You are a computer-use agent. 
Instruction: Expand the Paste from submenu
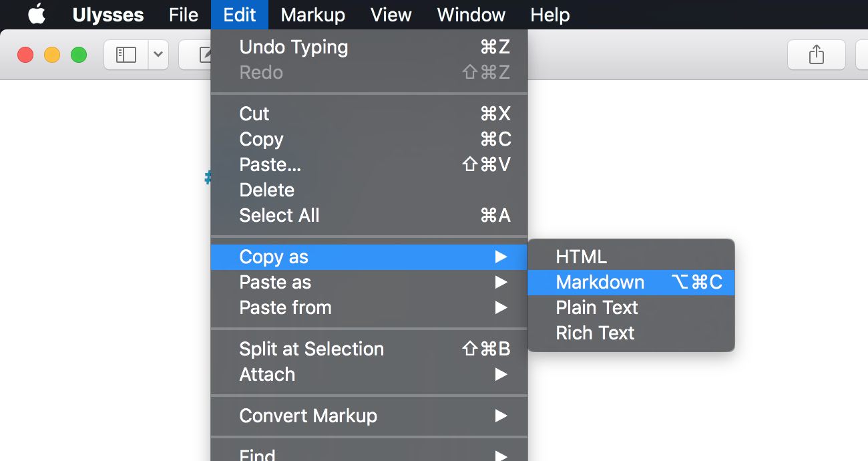369,308
